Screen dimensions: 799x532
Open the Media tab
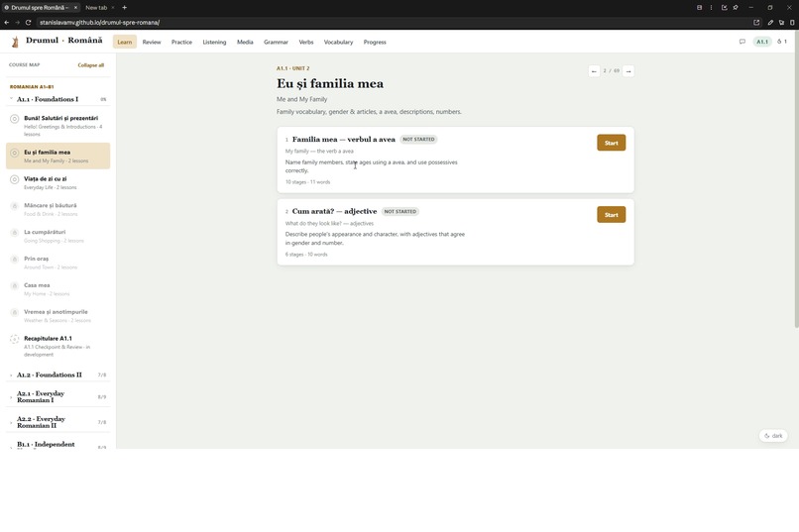point(245,42)
